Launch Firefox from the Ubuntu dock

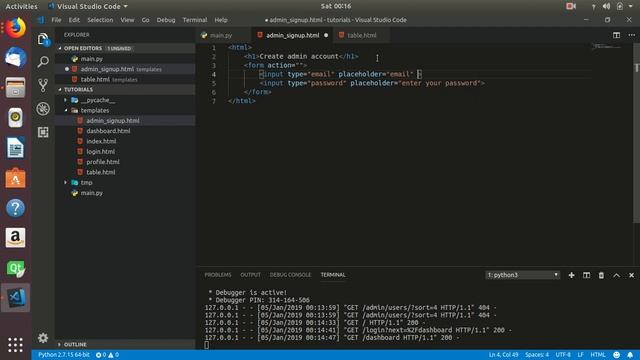[16, 28]
